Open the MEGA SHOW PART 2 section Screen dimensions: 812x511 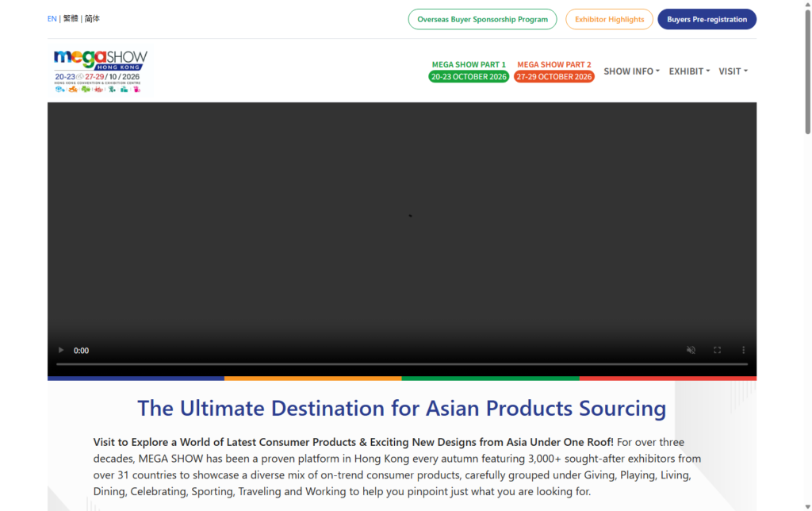point(554,64)
